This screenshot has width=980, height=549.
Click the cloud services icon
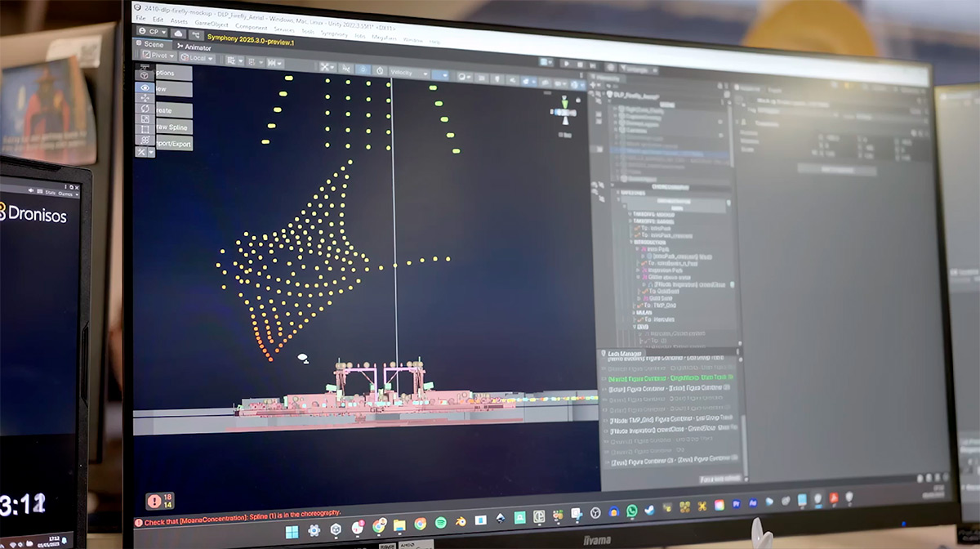tap(176, 33)
